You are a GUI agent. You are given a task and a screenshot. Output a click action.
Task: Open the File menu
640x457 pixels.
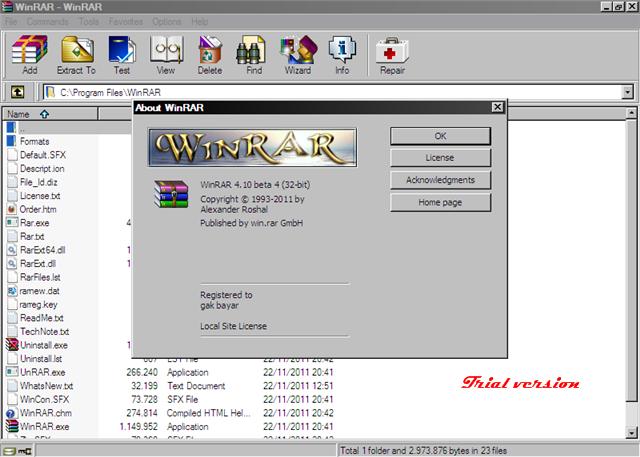click(11, 21)
